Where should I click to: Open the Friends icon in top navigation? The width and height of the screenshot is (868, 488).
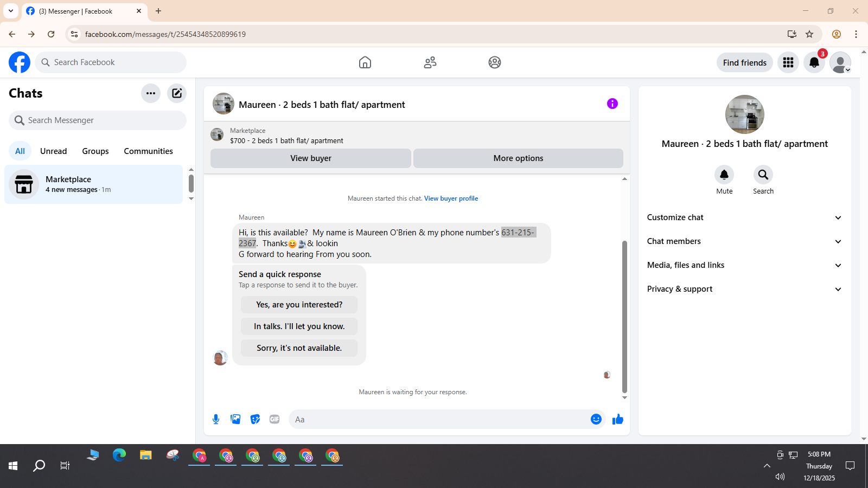[x=430, y=62]
